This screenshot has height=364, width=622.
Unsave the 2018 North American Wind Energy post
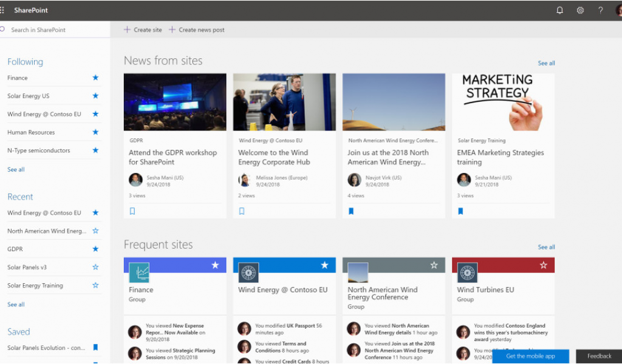351,211
